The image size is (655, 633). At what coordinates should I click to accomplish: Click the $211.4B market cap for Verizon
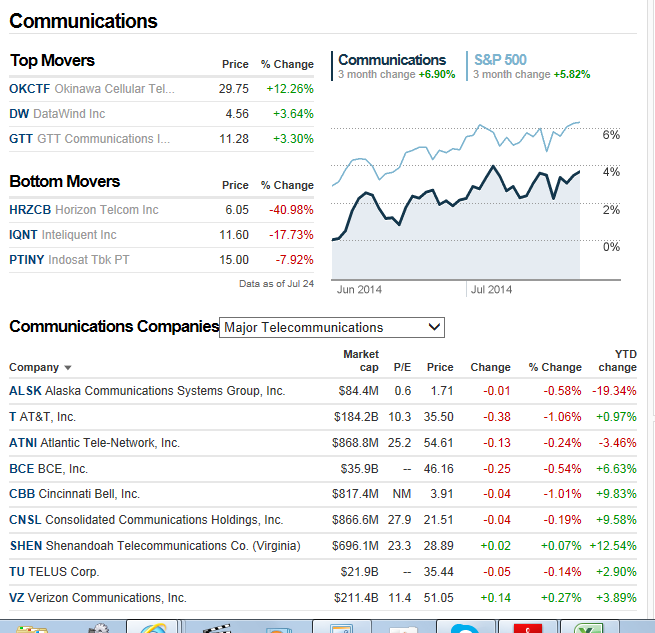356,598
